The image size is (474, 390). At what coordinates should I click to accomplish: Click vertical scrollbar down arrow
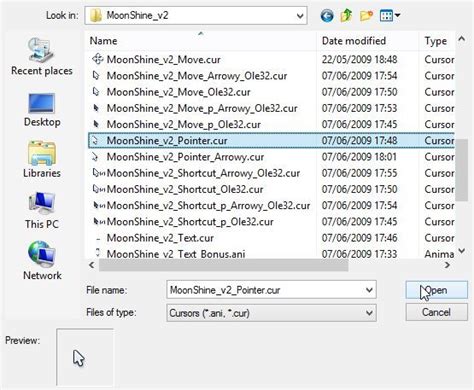click(462, 251)
